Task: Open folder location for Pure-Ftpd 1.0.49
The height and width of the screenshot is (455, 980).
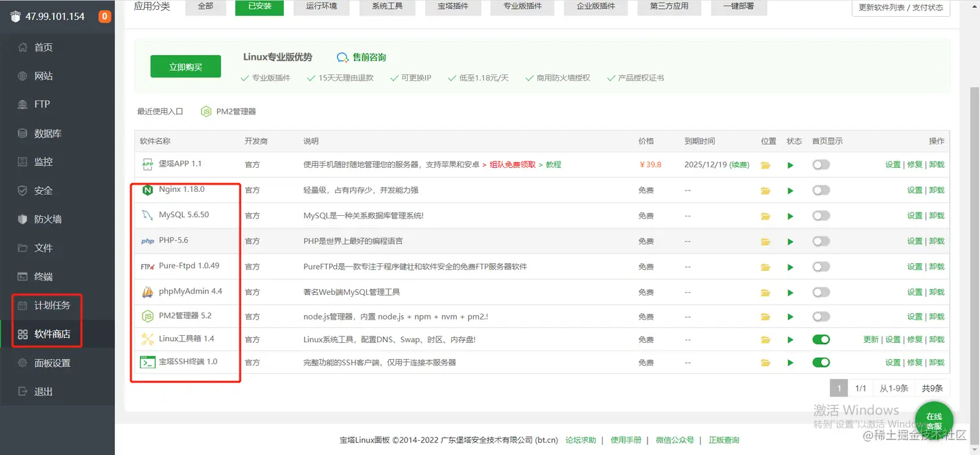Action: (x=765, y=267)
